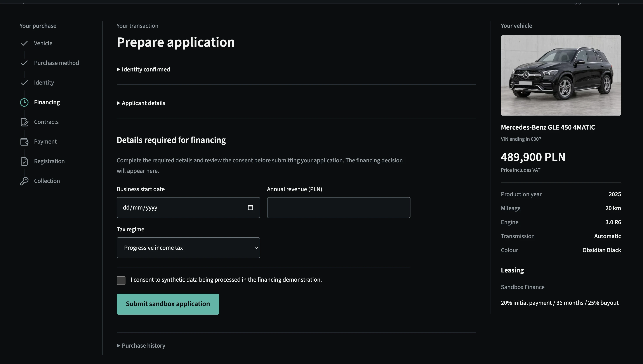The height and width of the screenshot is (364, 643).
Task: Click the Engine 3.0 R6 value
Action: point(613,222)
